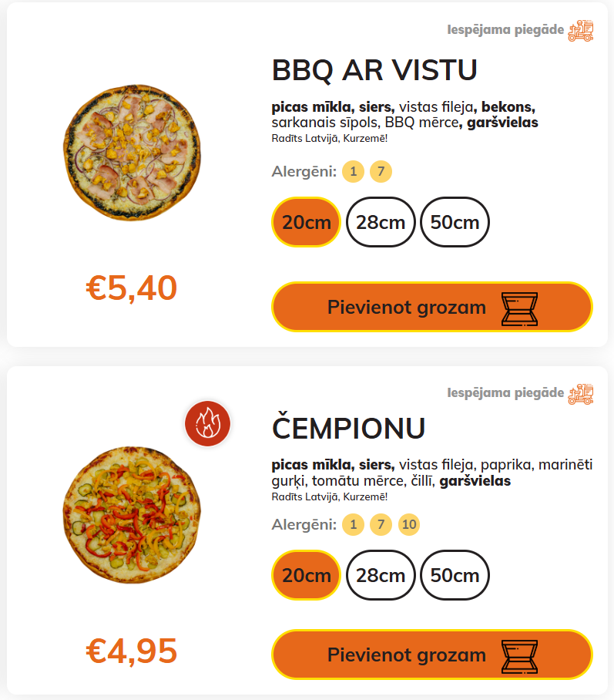
Task: Pick 28cm size for Čempionu pizza
Action: click(381, 575)
